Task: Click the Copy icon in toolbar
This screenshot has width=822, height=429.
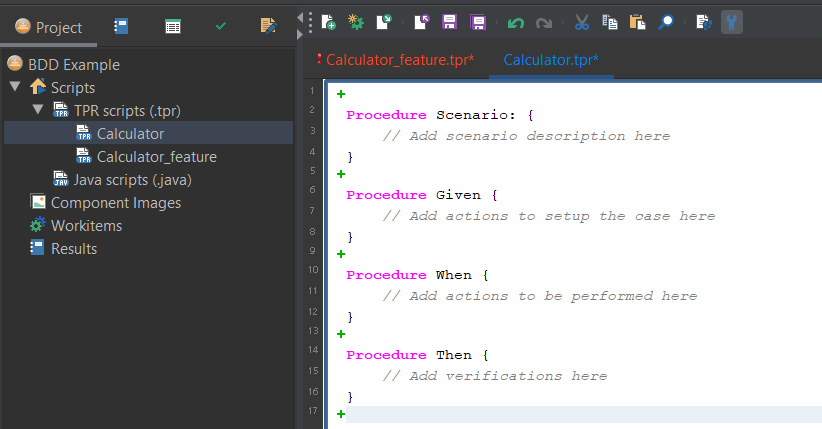Action: [x=609, y=21]
